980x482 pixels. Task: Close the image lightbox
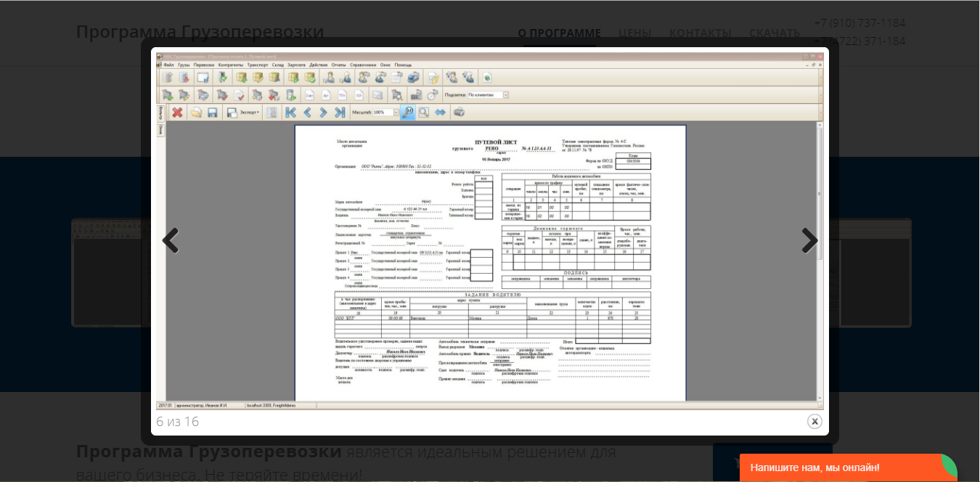click(x=814, y=421)
